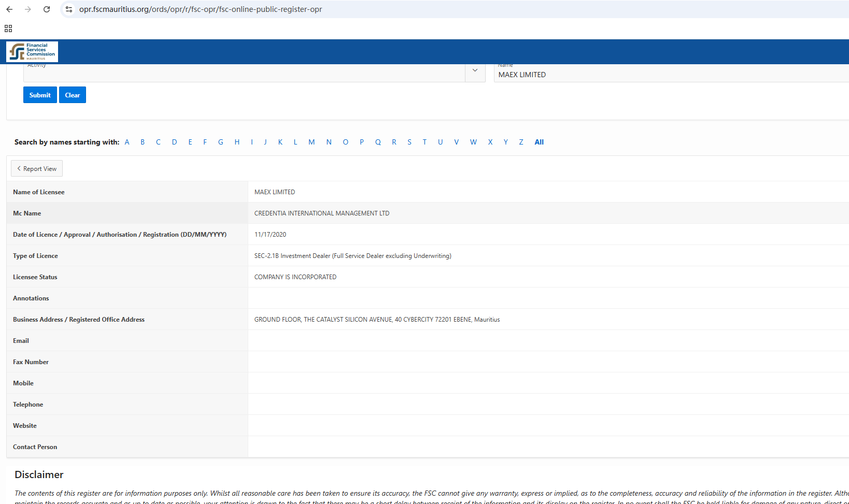Image resolution: width=849 pixels, height=504 pixels.
Task: Select the All names filter link
Action: click(539, 142)
